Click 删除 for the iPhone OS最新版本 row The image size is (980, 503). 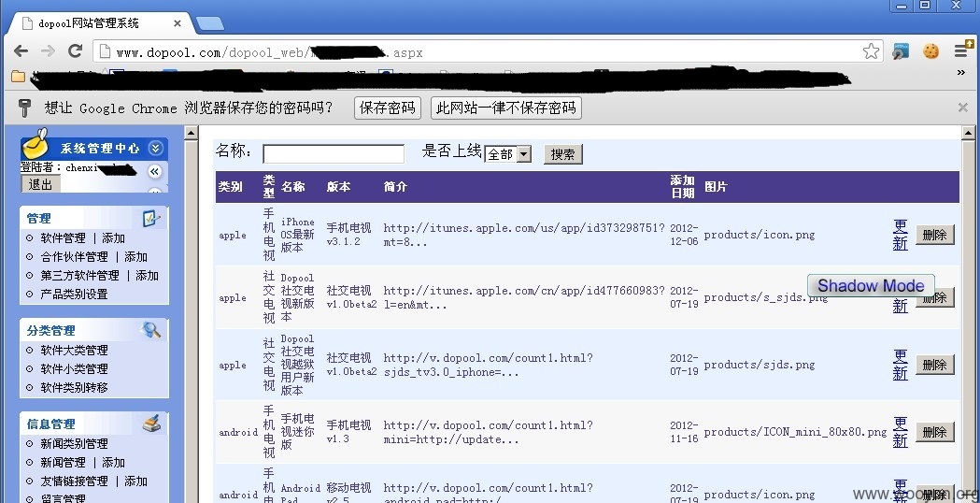point(935,235)
